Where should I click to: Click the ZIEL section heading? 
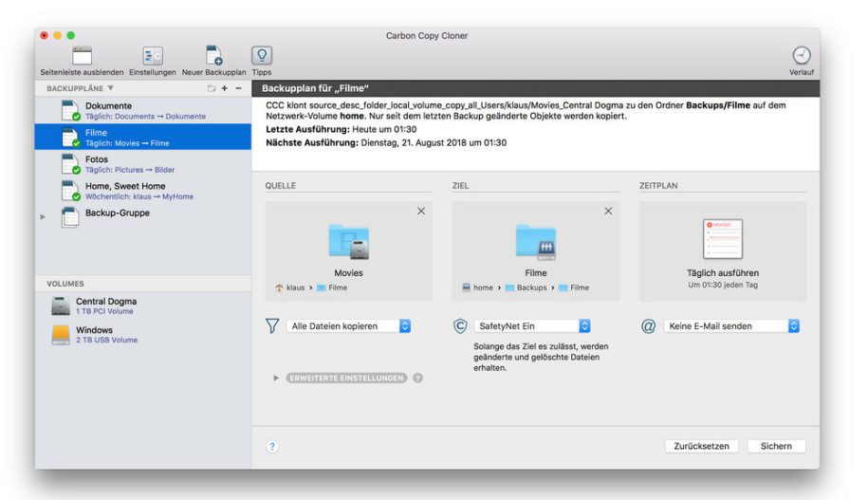(461, 186)
